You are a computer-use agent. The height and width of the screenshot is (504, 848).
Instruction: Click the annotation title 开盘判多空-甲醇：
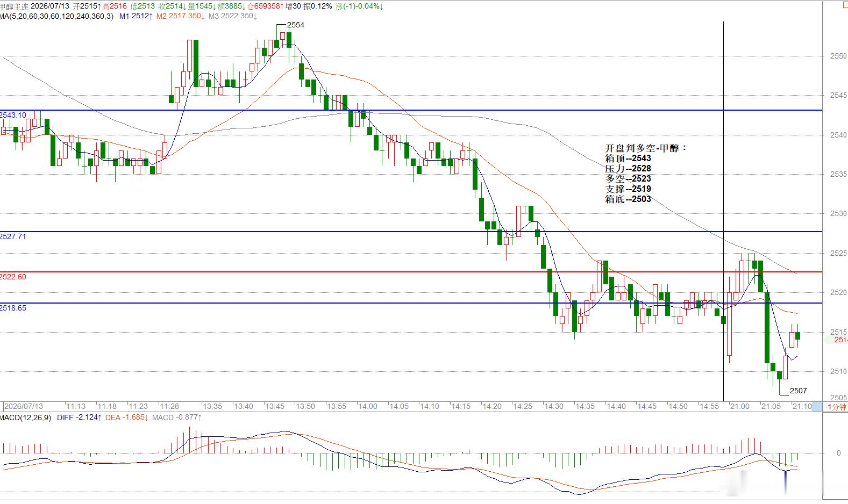(646, 148)
